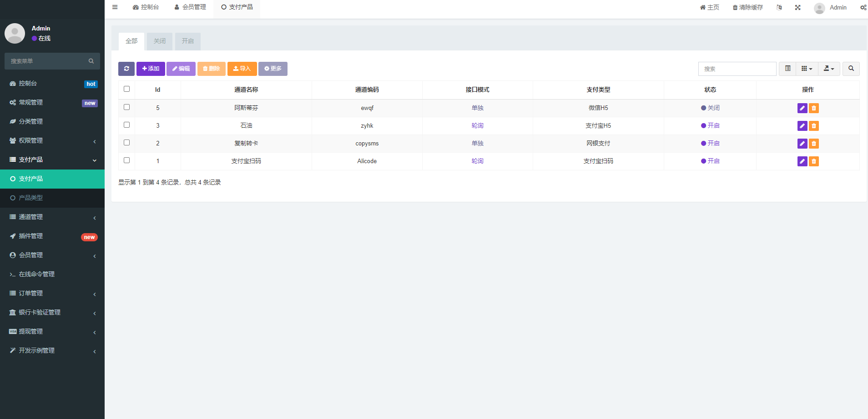Click the 编辑 toolbar button
Image resolution: width=868 pixels, height=419 pixels.
(x=181, y=69)
